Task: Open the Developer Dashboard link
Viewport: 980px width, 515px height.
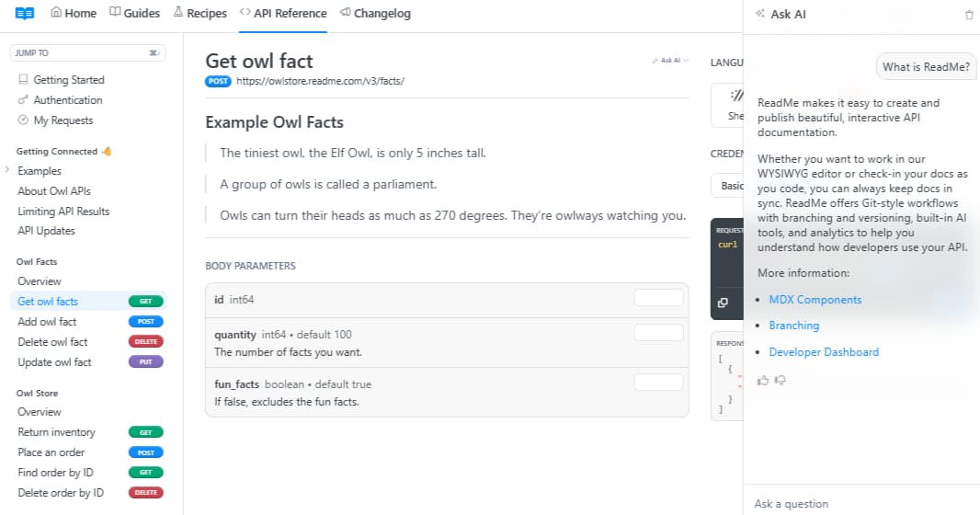Action: coord(824,352)
